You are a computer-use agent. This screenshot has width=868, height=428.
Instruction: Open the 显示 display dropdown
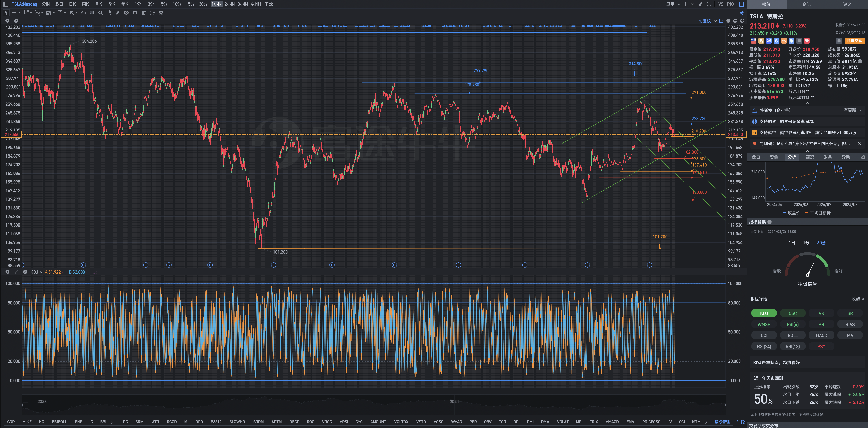[x=673, y=4]
